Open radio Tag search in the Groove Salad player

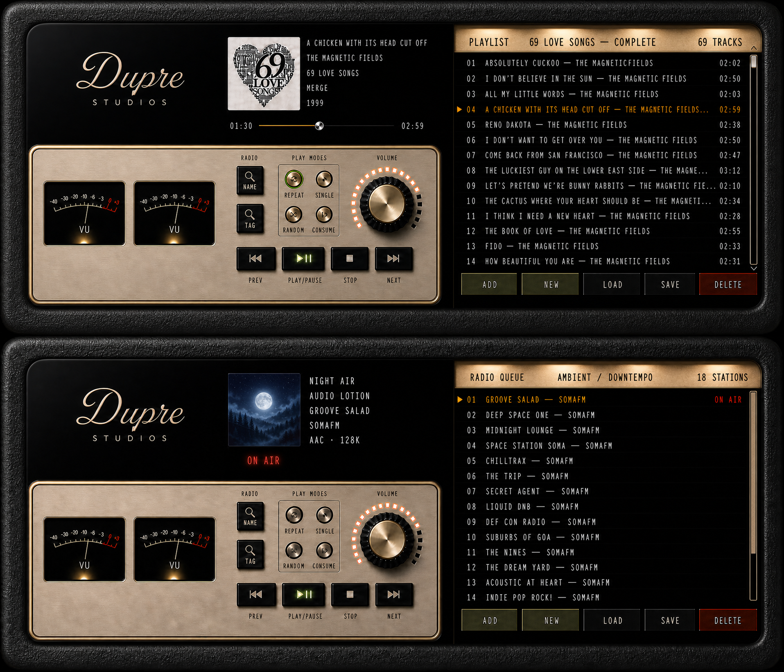[x=250, y=555]
